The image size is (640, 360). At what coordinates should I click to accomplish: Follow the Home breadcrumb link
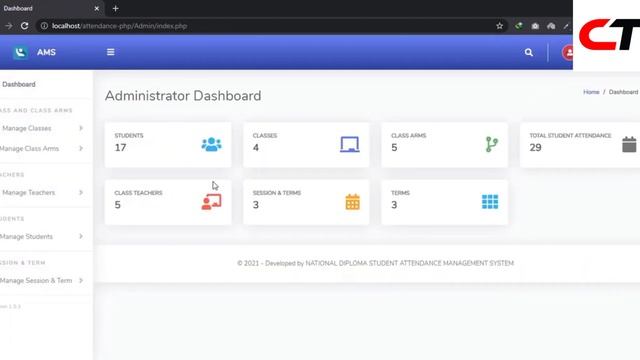[x=591, y=92]
